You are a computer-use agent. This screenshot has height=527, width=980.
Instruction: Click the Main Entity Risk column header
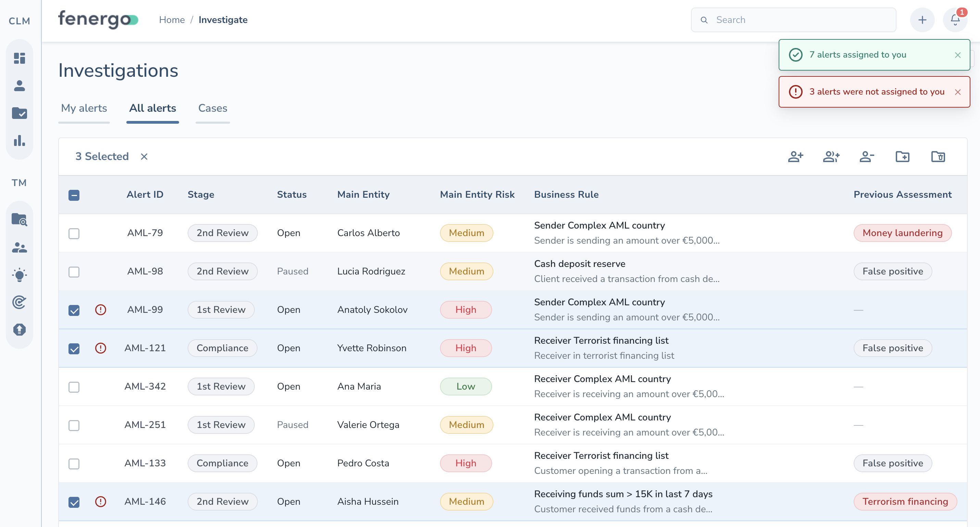coord(477,195)
